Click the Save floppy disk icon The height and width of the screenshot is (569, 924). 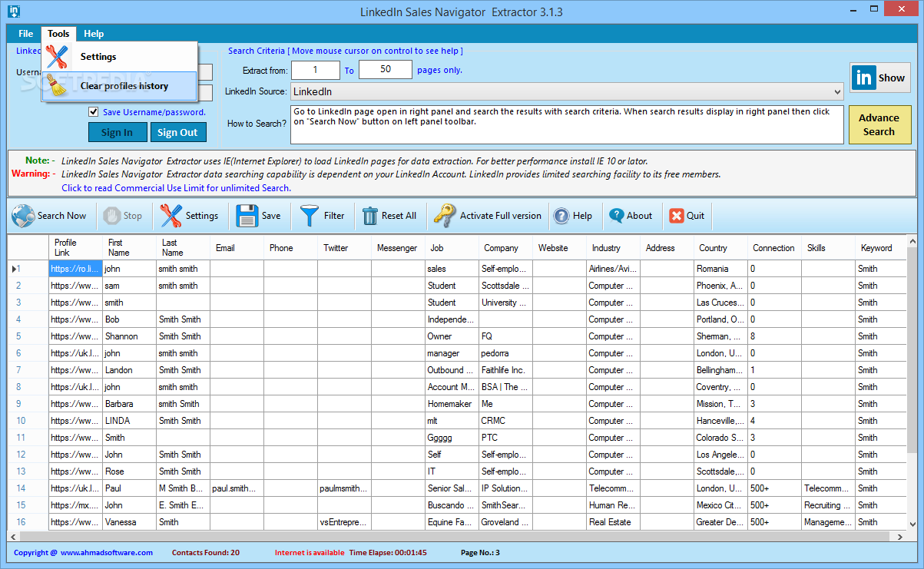click(x=247, y=216)
